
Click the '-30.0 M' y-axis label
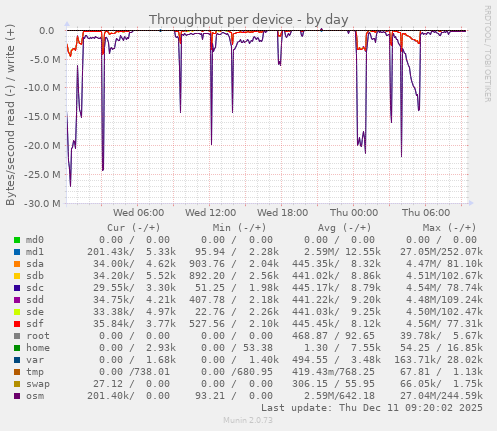pyautogui.click(x=42, y=203)
